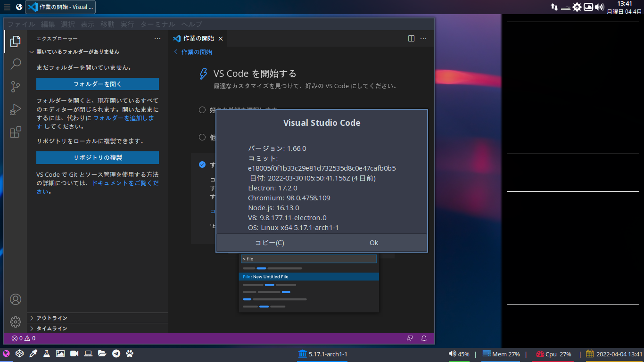
Task: Click the 13:41 clock in the top panel
Action: pos(625,4)
